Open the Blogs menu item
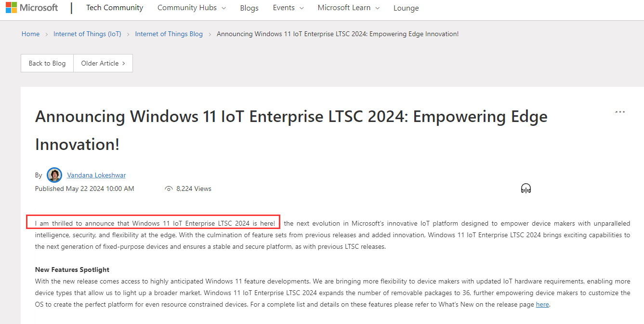Image resolution: width=644 pixels, height=324 pixels. click(249, 8)
